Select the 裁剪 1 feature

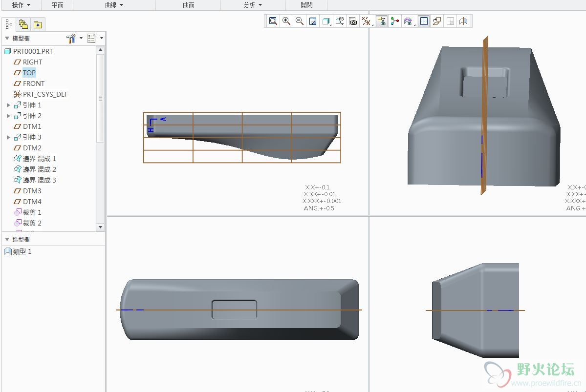pos(28,212)
